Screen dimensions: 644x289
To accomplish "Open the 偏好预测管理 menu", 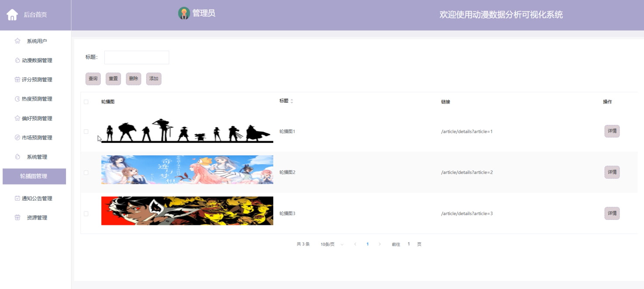I will click(37, 118).
